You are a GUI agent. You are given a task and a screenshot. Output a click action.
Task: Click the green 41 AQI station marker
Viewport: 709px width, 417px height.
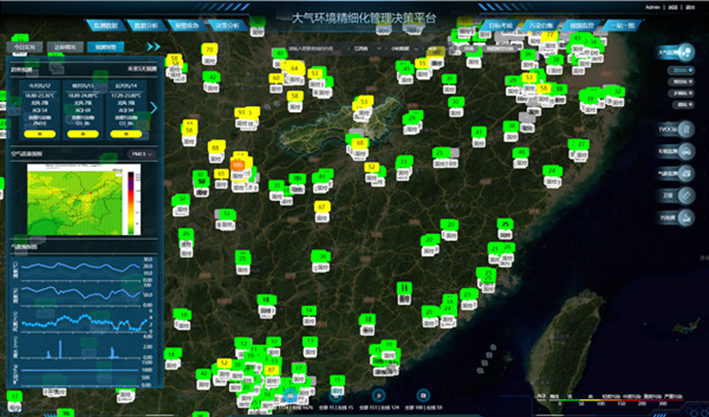479,132
